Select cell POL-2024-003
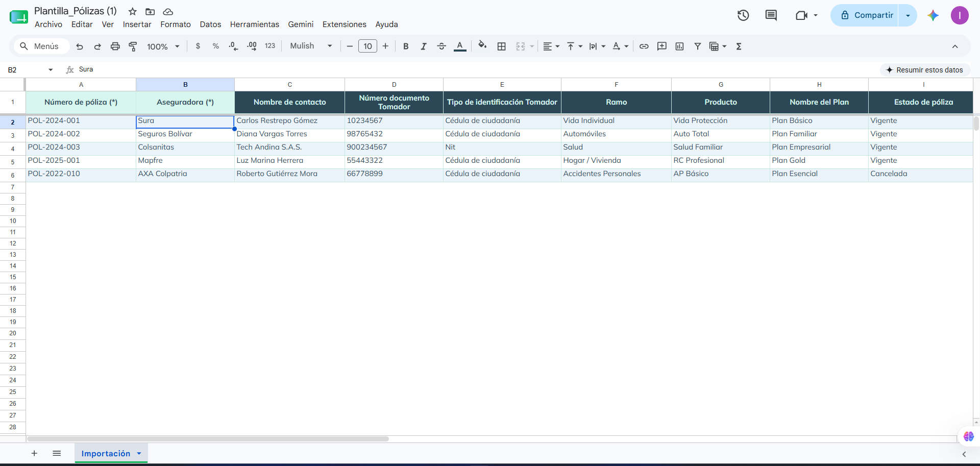This screenshot has height=466, width=980. point(81,148)
